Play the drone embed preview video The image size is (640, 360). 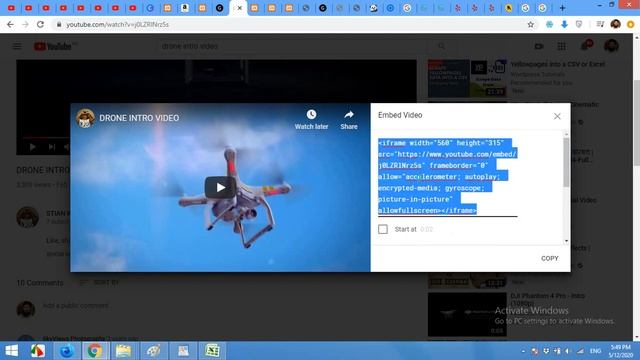220,187
